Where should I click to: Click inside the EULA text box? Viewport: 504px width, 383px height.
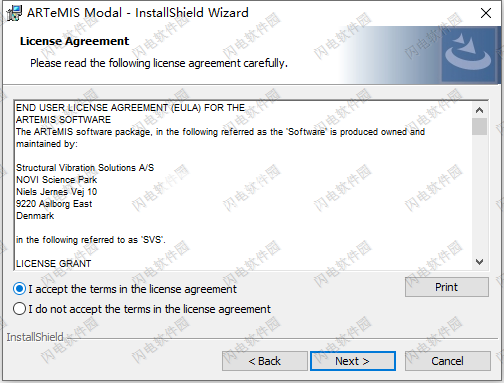[243, 185]
